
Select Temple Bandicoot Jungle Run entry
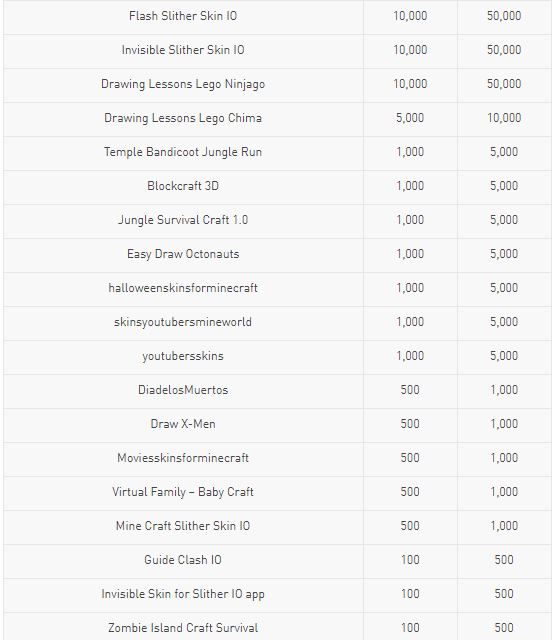point(183,152)
